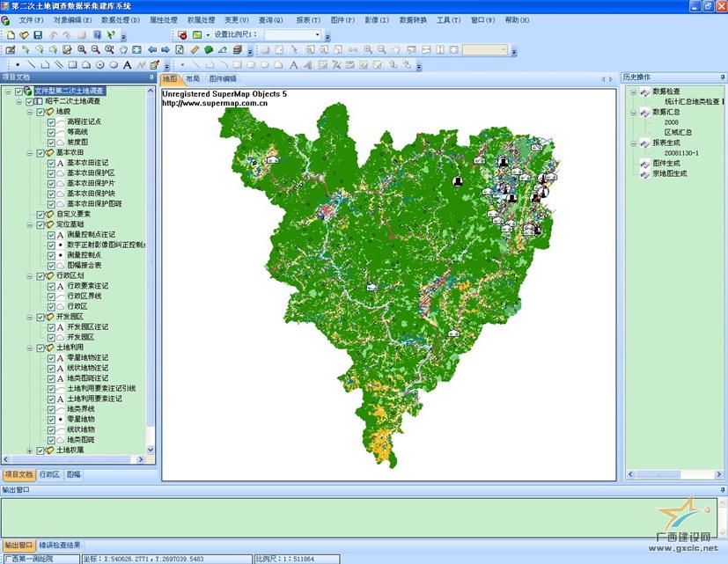
Task: Toggle the 行政区界线 layer checkbox
Action: point(52,297)
